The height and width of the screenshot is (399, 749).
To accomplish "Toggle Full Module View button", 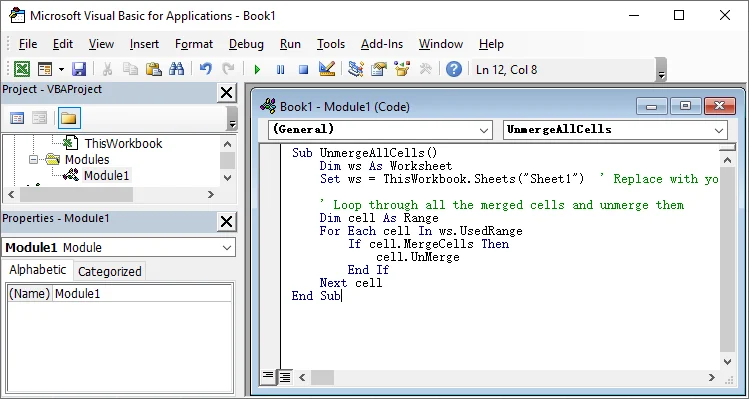I will 285,377.
